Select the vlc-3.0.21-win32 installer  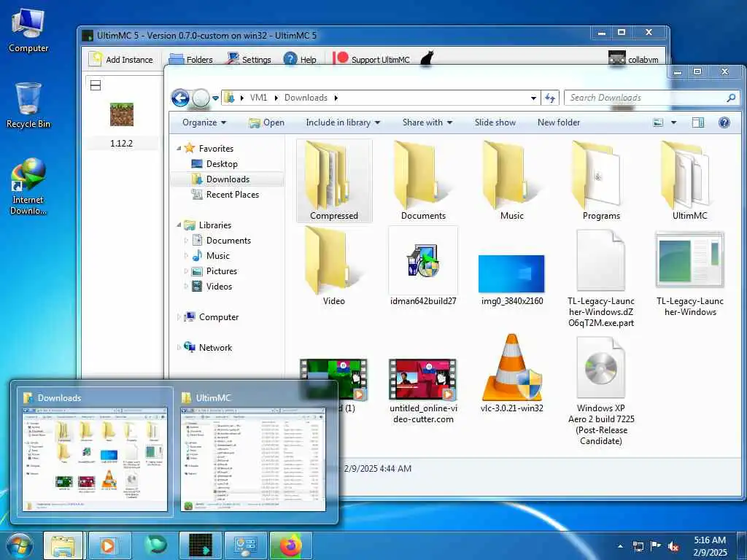[x=512, y=373]
